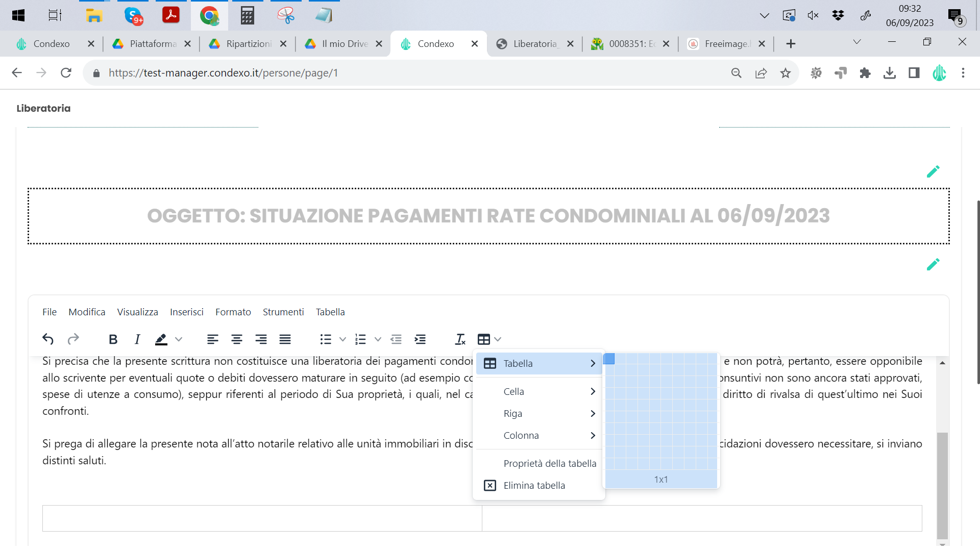Open the highlight color dropdown arrow
This screenshot has width=980, height=551.
[x=179, y=339]
